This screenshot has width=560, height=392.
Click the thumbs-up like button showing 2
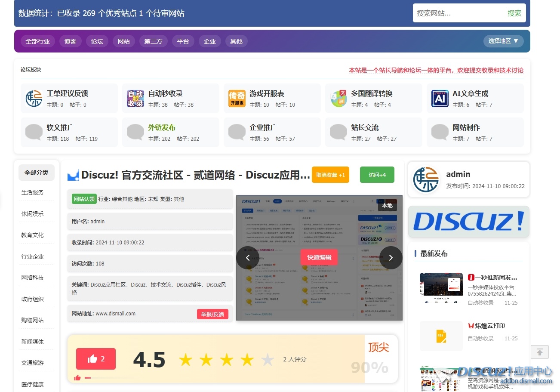tap(96, 359)
